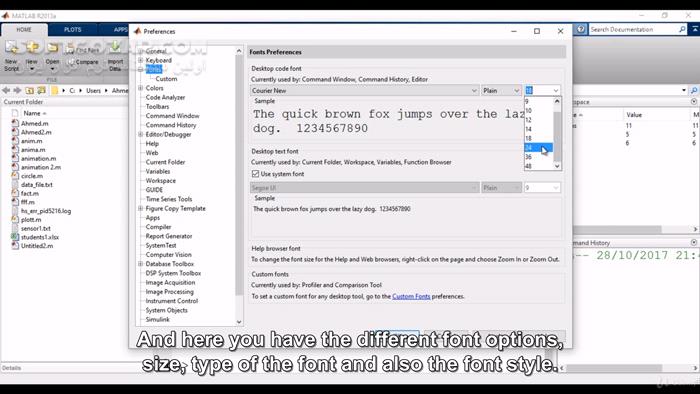Open the Plain font style dropdown

501,91
